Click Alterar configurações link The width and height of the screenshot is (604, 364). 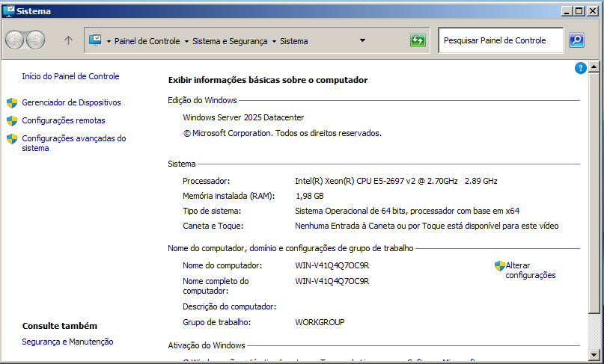point(531,270)
